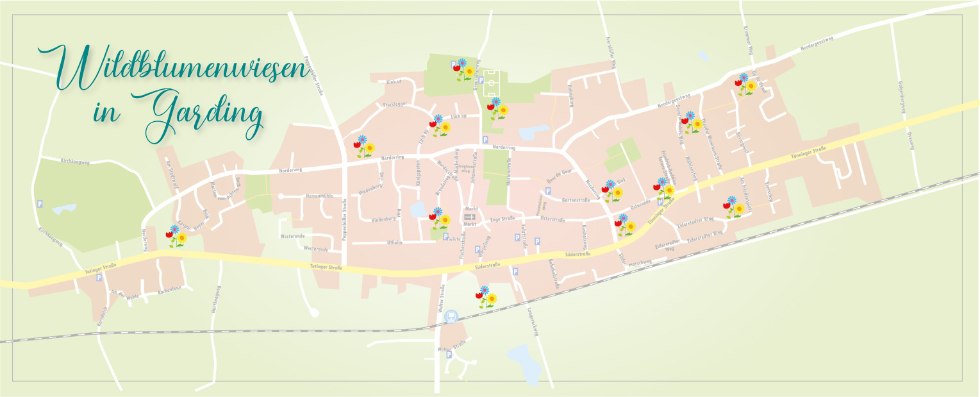Click the flower marker next to Siek
Image resolution: width=980 pixels, height=397 pixels.
click(611, 190)
